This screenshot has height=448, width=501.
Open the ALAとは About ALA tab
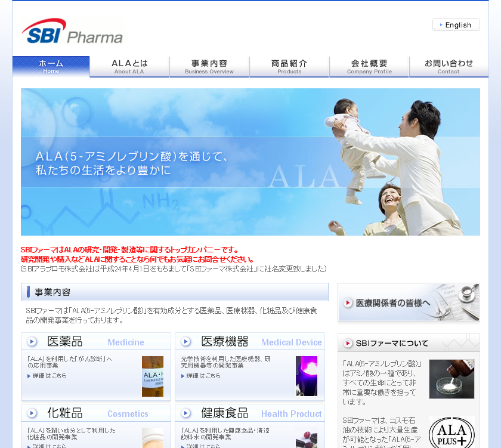[129, 66]
